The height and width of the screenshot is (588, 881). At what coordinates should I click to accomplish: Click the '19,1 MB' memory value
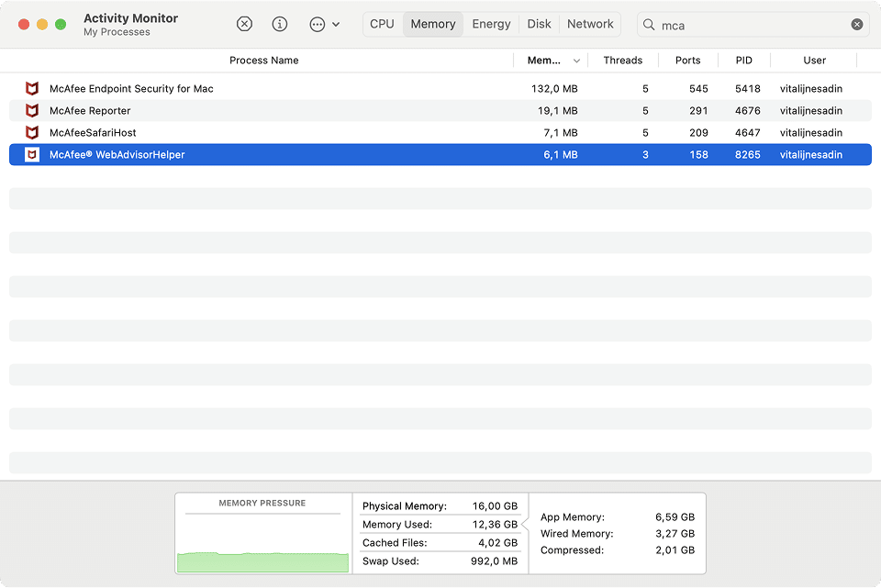point(557,111)
